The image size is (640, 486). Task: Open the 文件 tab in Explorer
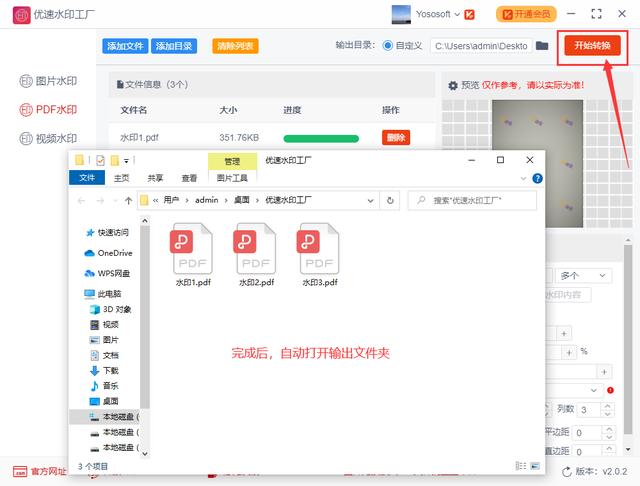pos(87,178)
